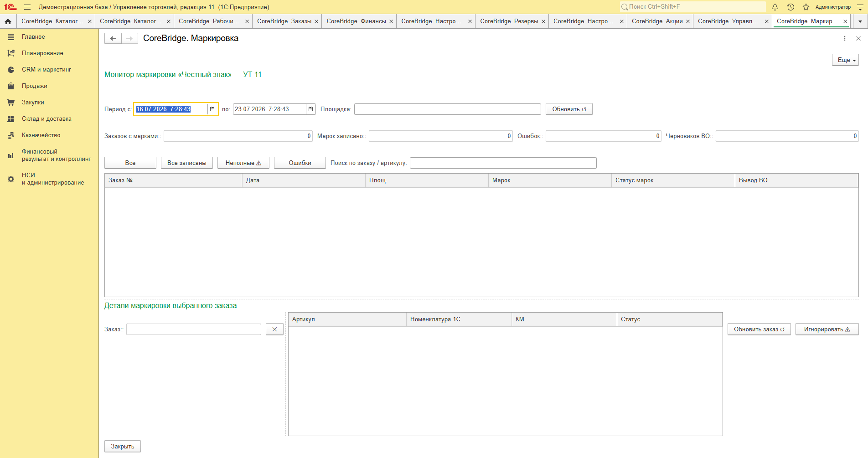Open the form's three-dot options menu

pyautogui.click(x=845, y=39)
